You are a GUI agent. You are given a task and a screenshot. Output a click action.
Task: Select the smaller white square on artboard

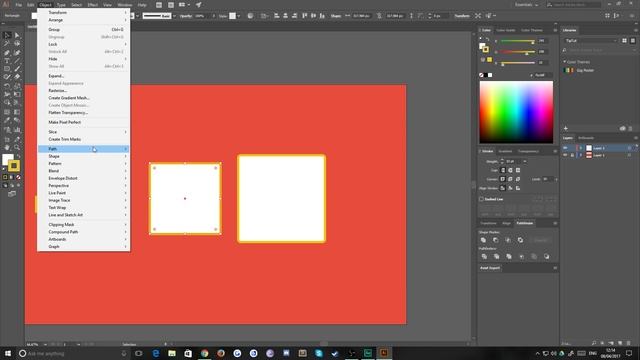[185, 199]
